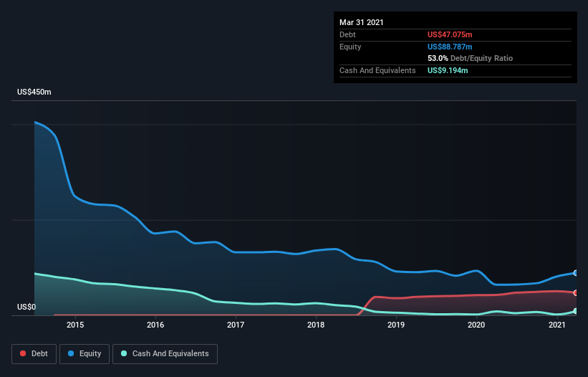The image size is (588, 377).
Task: Click the 2018 x-axis label
Action: point(316,325)
